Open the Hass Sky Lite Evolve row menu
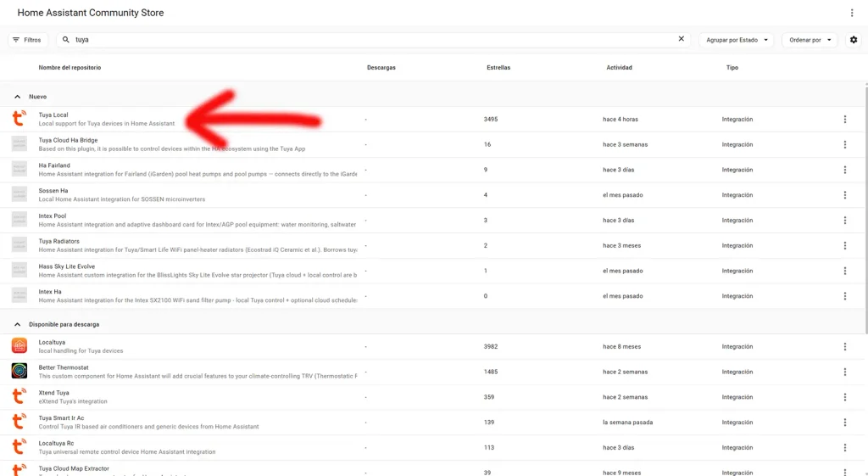 (x=845, y=271)
